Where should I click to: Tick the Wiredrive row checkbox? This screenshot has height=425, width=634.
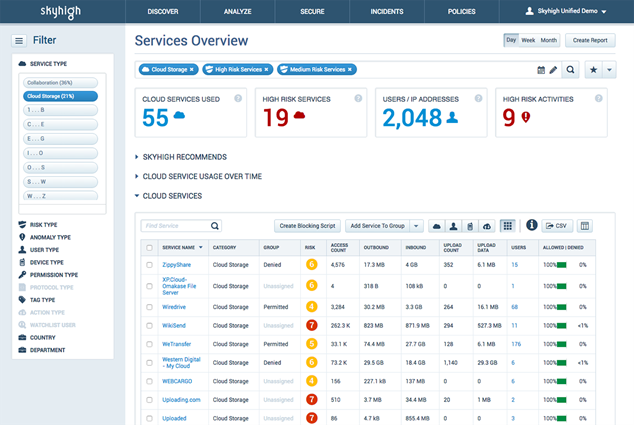coord(149,308)
